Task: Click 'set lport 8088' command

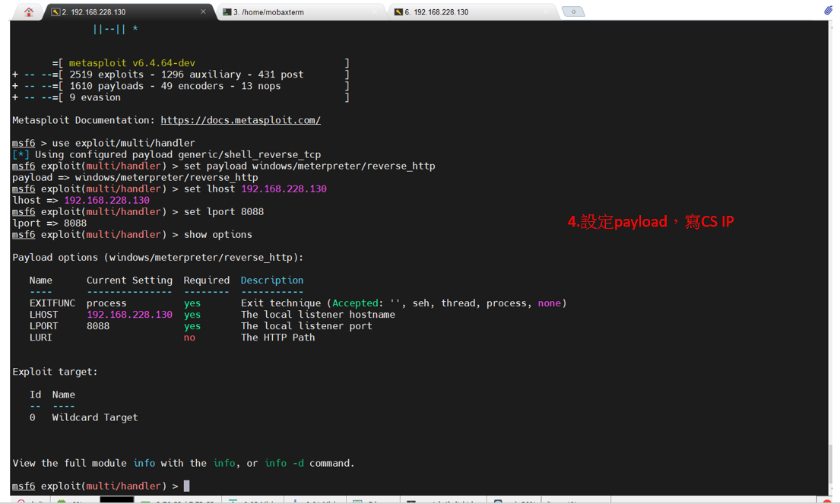Action: [224, 211]
